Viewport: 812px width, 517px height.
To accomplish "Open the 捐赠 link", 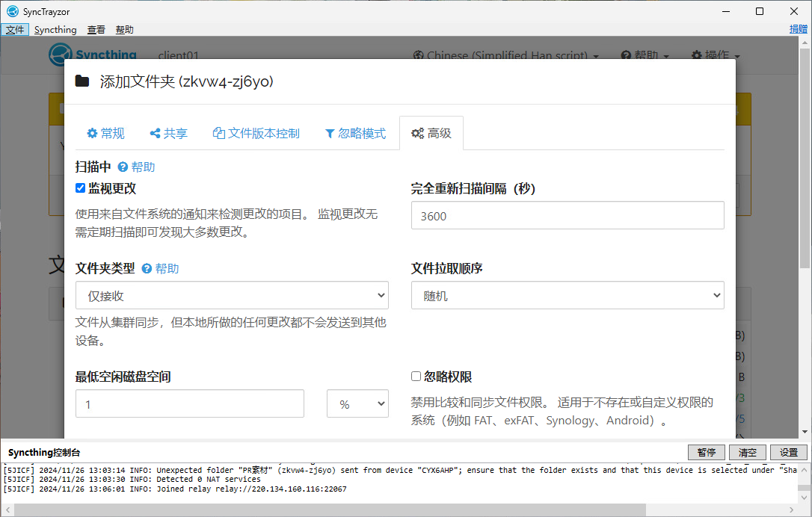I will click(x=798, y=29).
